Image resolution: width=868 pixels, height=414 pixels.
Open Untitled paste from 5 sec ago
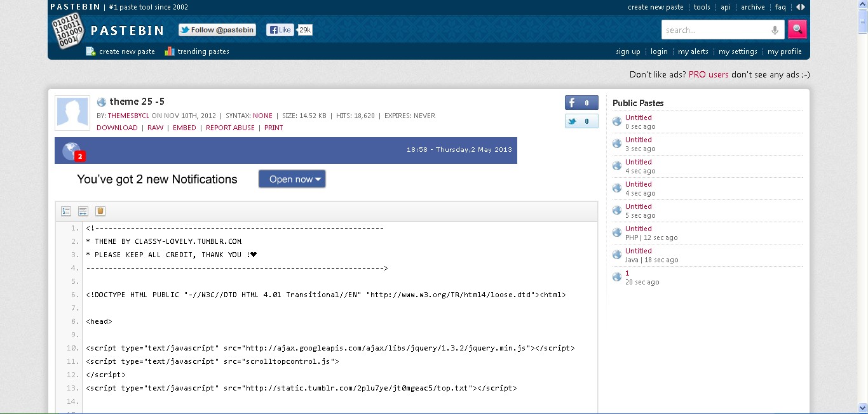[x=639, y=206]
